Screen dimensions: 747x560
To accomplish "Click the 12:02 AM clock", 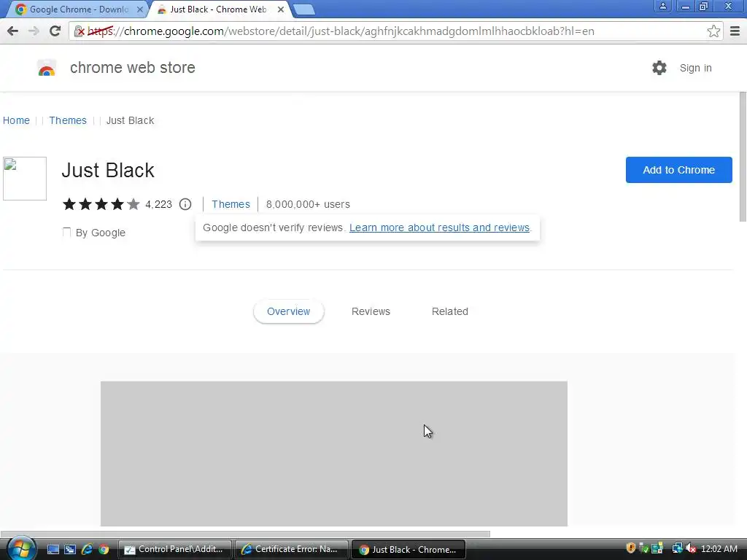I will pyautogui.click(x=719, y=549).
